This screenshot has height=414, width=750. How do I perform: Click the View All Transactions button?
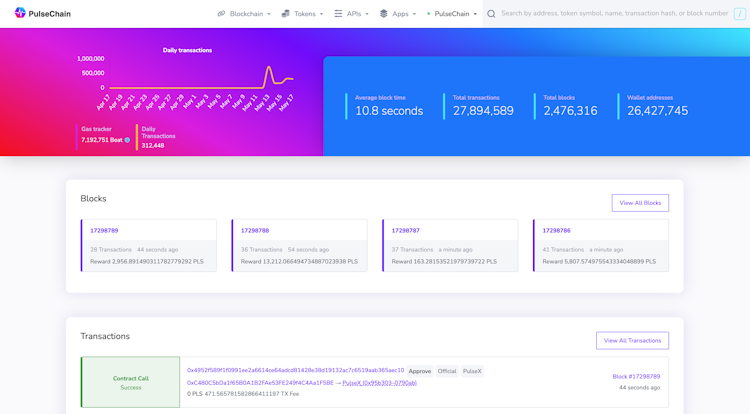click(632, 340)
